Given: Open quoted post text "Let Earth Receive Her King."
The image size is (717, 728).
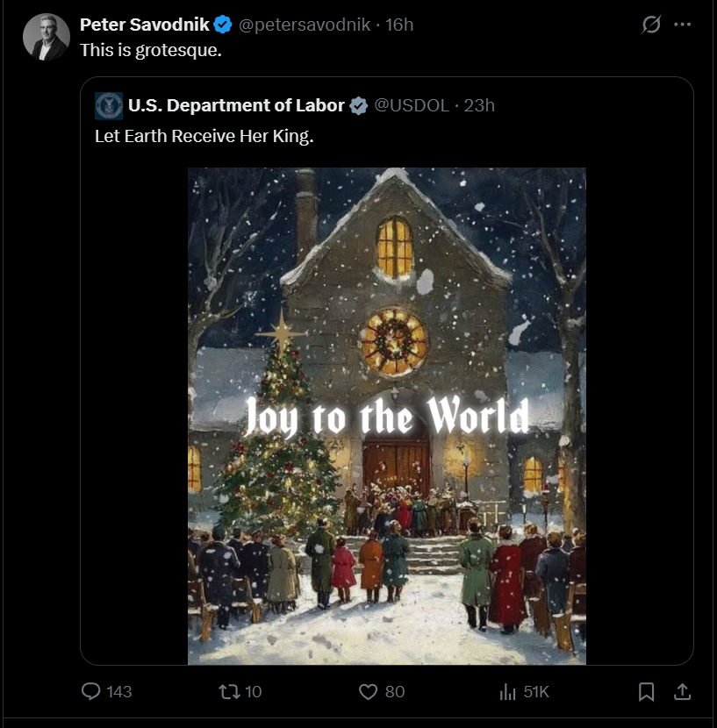Looking at the screenshot, I should point(204,137).
